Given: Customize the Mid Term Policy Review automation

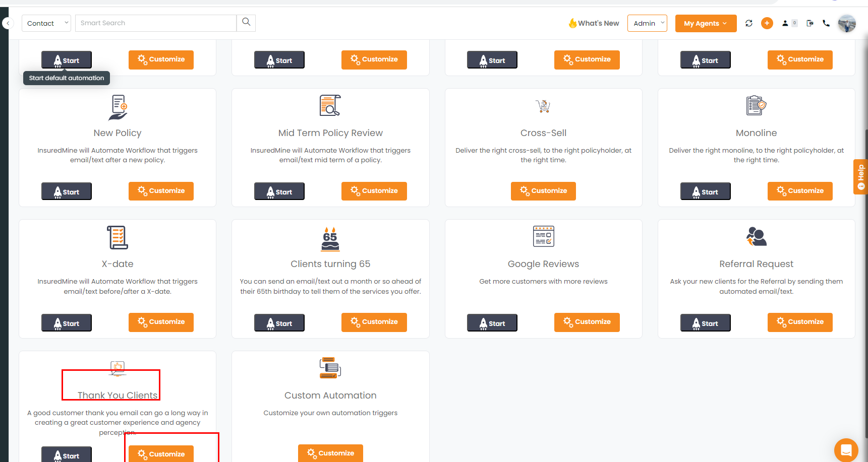Looking at the screenshot, I should click(374, 191).
